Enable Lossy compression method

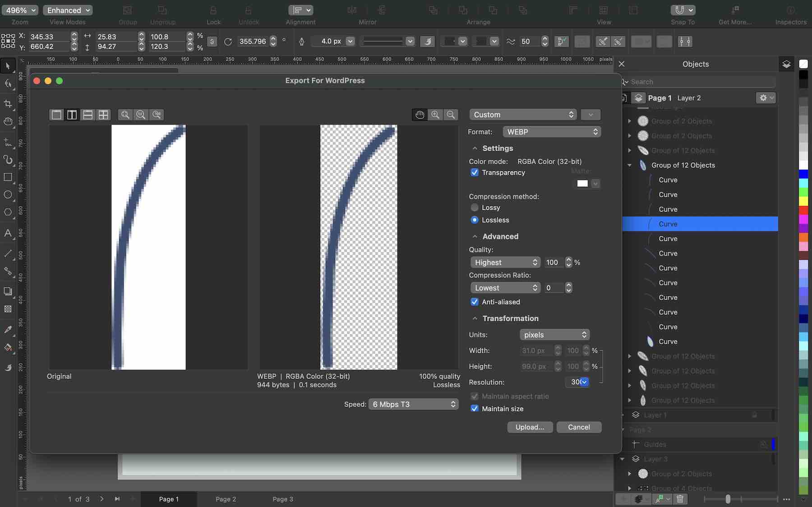[x=475, y=207]
